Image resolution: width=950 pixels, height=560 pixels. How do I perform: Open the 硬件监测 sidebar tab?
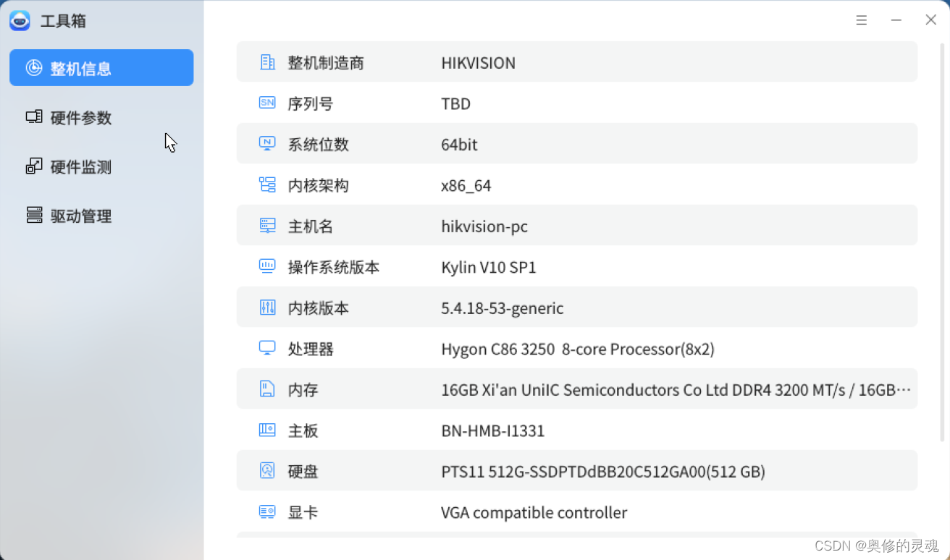pos(101,166)
